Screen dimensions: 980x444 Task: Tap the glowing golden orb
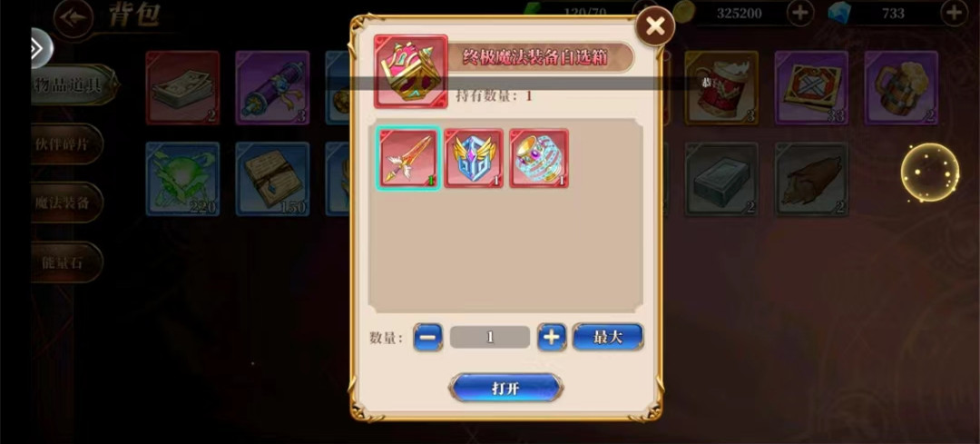point(930,173)
